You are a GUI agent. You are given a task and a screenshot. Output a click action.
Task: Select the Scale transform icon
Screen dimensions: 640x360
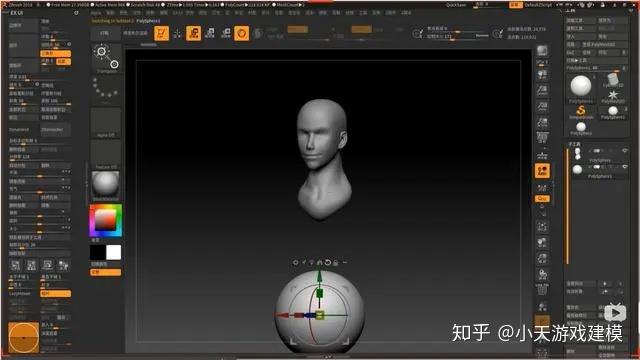coord(210,33)
